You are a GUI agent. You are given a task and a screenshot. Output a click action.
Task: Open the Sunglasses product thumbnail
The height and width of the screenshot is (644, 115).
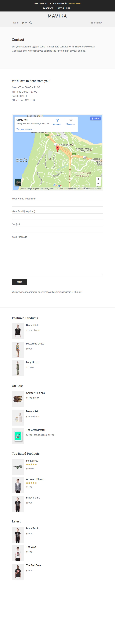[x=18, y=467]
